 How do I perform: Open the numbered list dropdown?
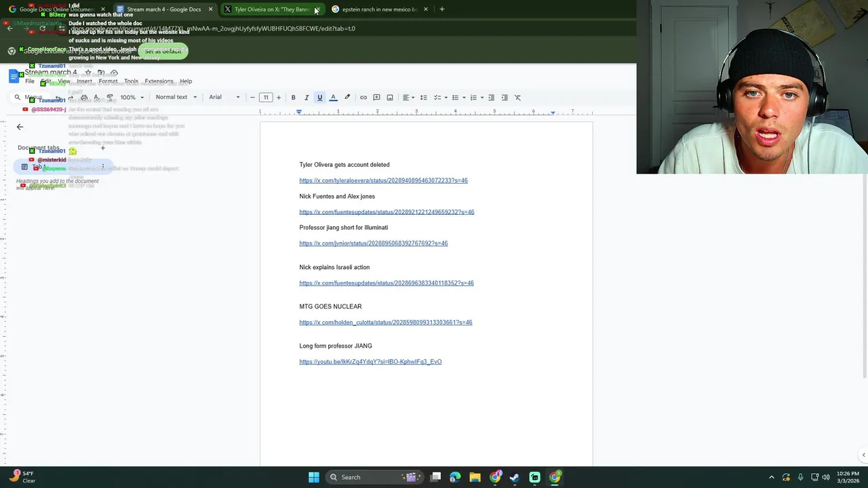[x=476, y=98]
